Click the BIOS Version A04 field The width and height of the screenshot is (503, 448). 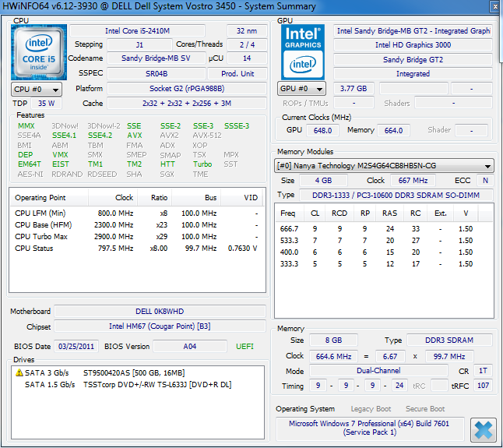(190, 346)
